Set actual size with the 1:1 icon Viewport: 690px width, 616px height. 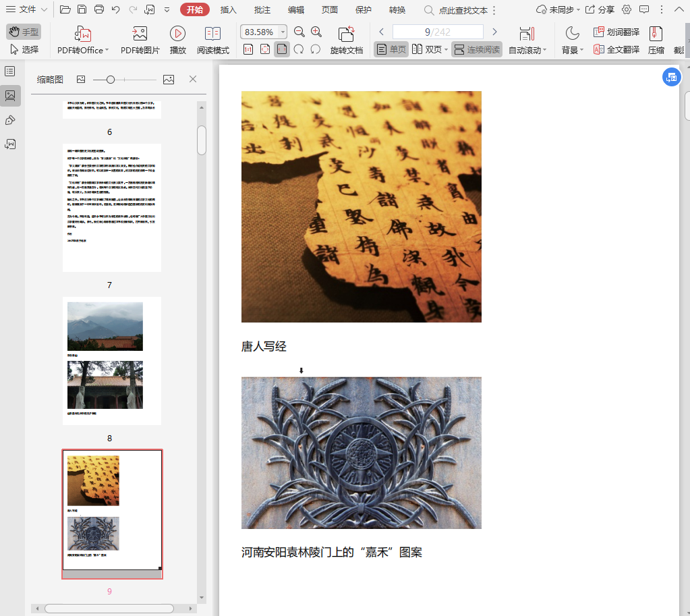tap(248, 49)
